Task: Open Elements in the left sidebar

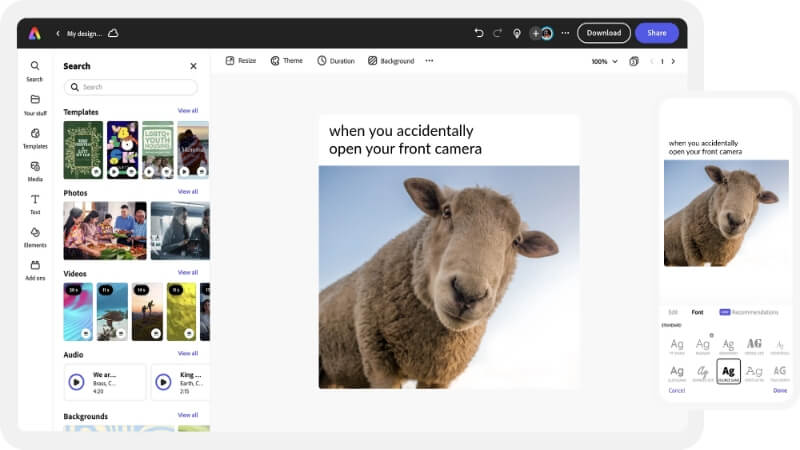Action: pos(35,237)
